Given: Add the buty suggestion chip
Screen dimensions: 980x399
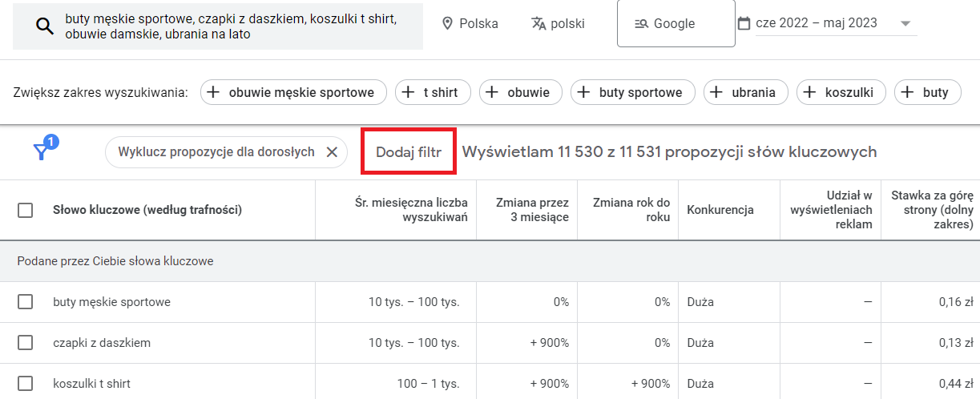Looking at the screenshot, I should click(928, 92).
